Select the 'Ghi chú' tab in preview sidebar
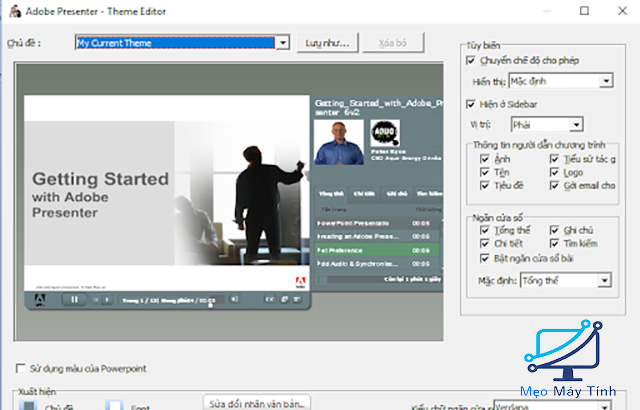 point(397,194)
